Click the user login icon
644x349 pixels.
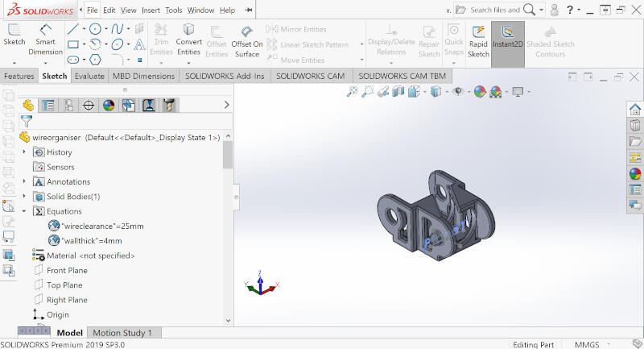[x=554, y=10]
